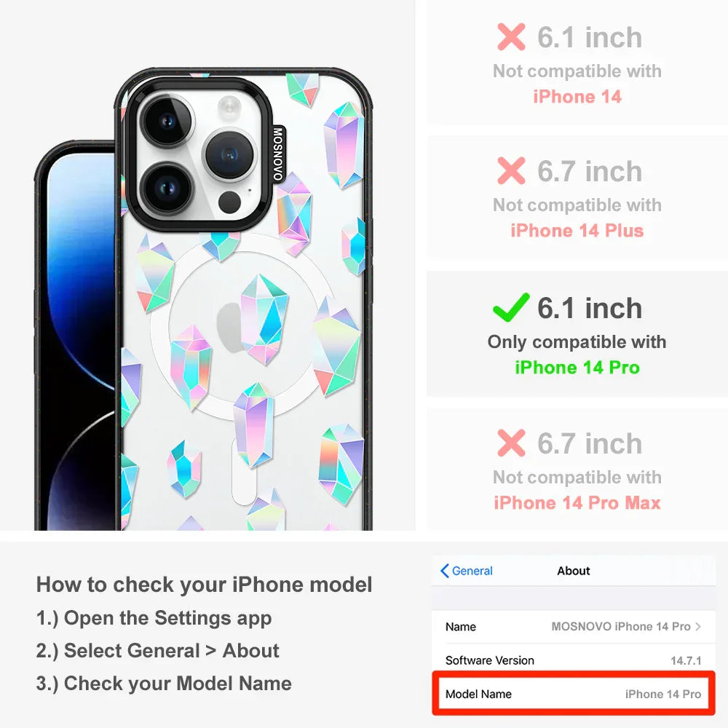The height and width of the screenshot is (728, 728).
Task: Click the red X next to iPhone 14
Action: tap(511, 36)
